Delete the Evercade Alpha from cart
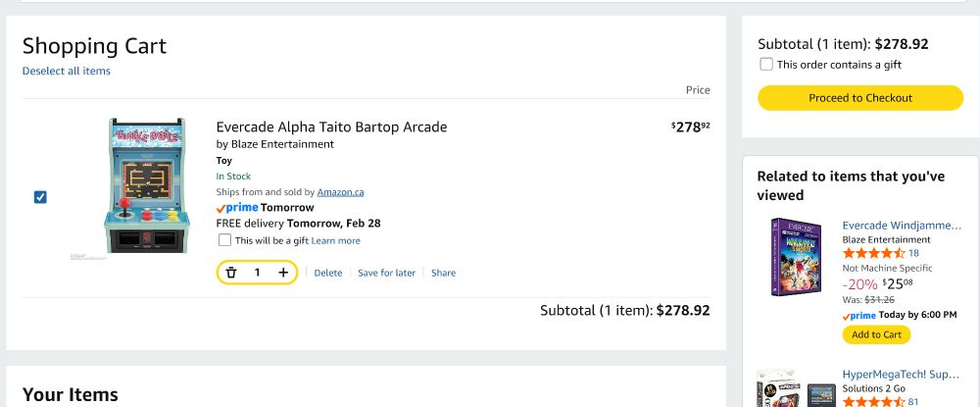This screenshot has height=407, width=980. 328,273
